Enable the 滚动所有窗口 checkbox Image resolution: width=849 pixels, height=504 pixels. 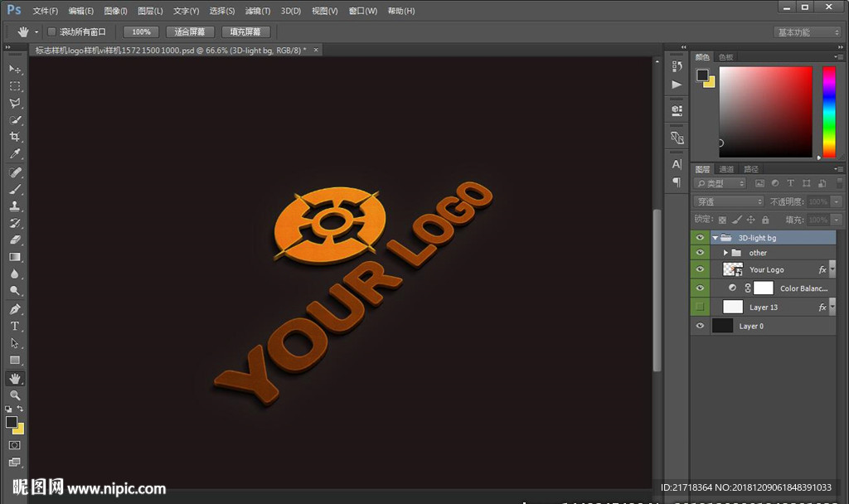(x=51, y=31)
